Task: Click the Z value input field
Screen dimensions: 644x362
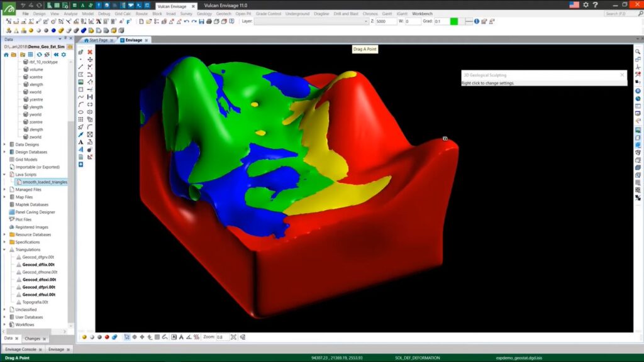Action: point(386,21)
